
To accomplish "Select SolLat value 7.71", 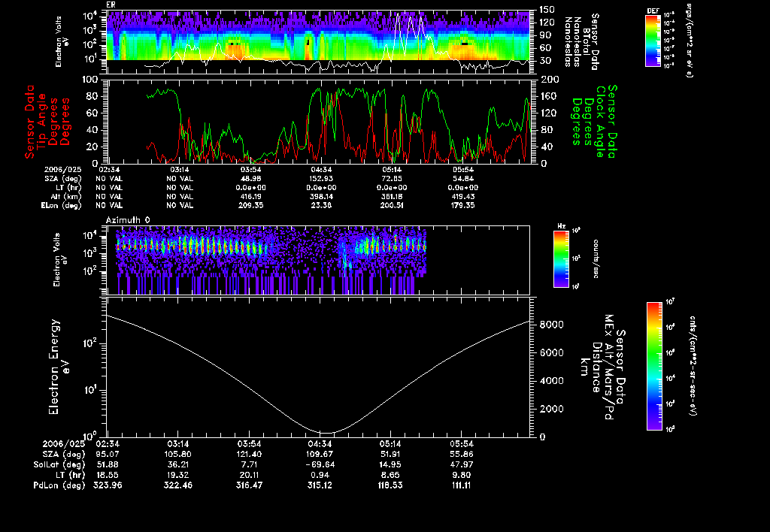I will [x=249, y=464].
